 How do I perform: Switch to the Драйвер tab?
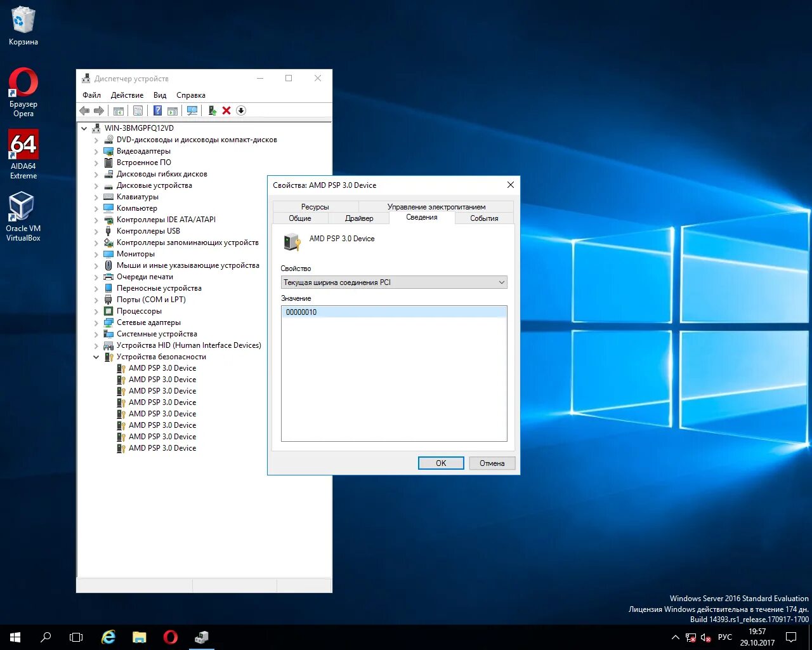359,218
